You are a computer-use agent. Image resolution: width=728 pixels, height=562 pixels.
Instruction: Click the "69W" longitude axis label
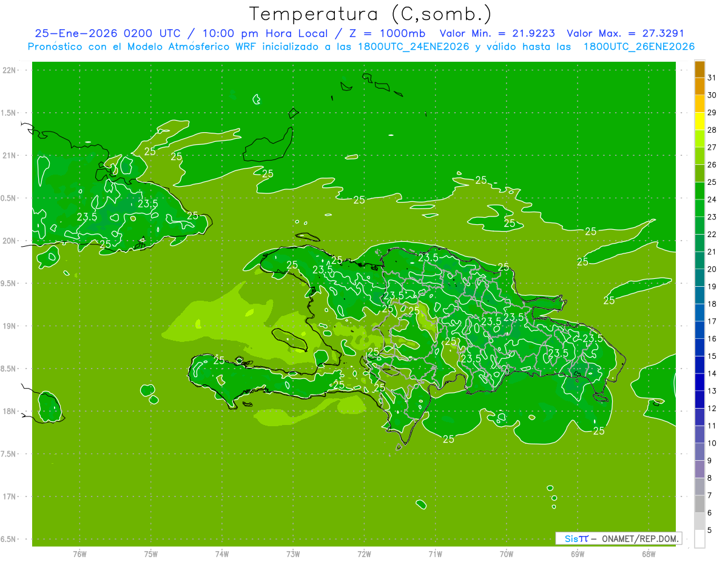578,554
